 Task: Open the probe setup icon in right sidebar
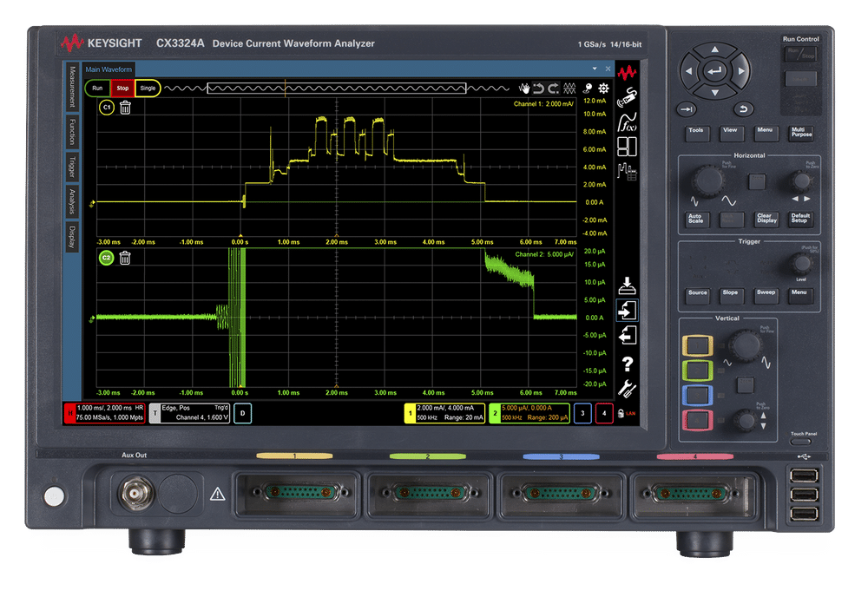(x=628, y=97)
